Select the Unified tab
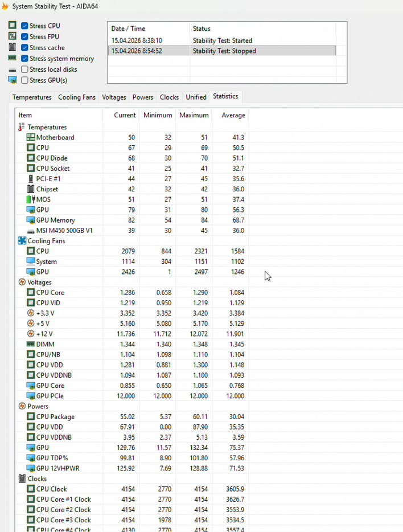 [196, 97]
